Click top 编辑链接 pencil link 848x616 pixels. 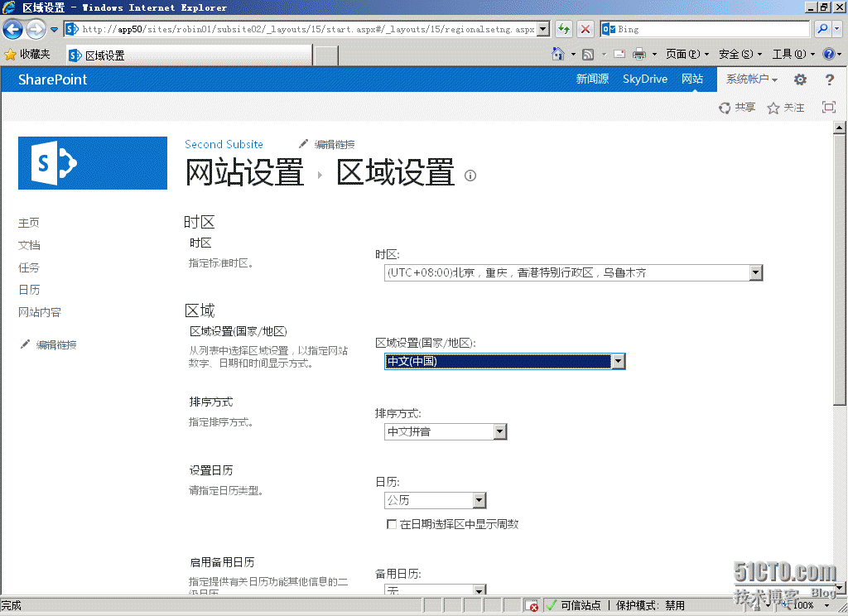click(326, 144)
